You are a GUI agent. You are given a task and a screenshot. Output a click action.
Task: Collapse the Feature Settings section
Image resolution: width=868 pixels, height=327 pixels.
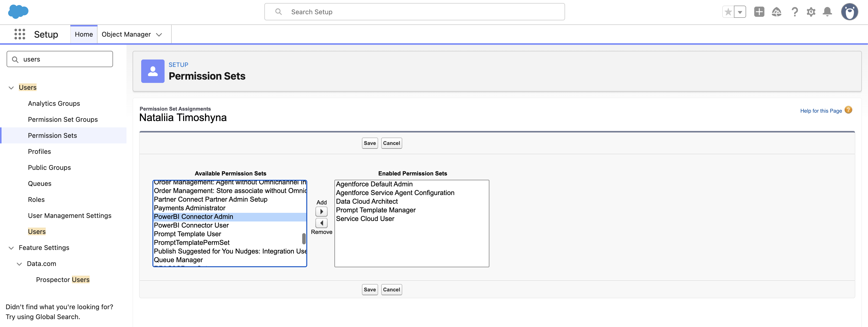[11, 248]
